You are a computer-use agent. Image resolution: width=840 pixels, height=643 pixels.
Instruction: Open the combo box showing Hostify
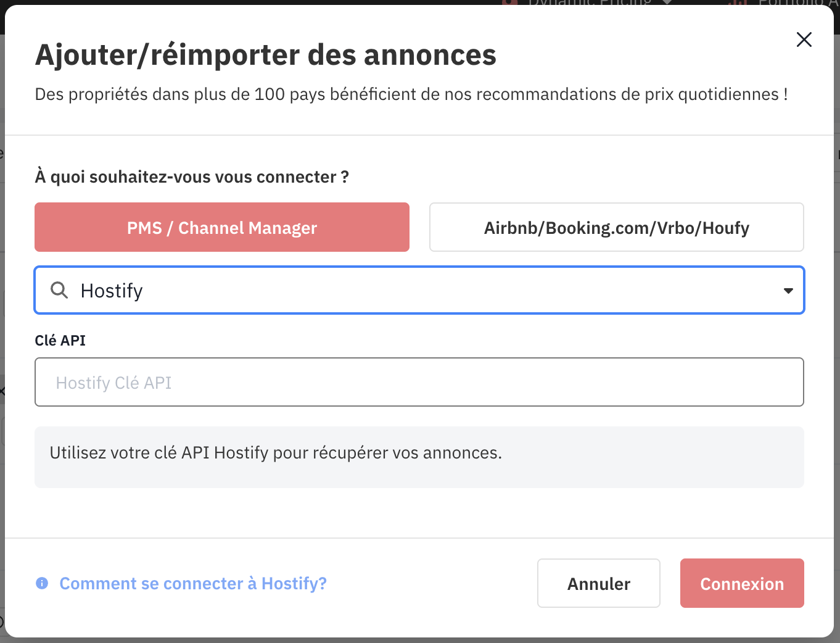(419, 290)
